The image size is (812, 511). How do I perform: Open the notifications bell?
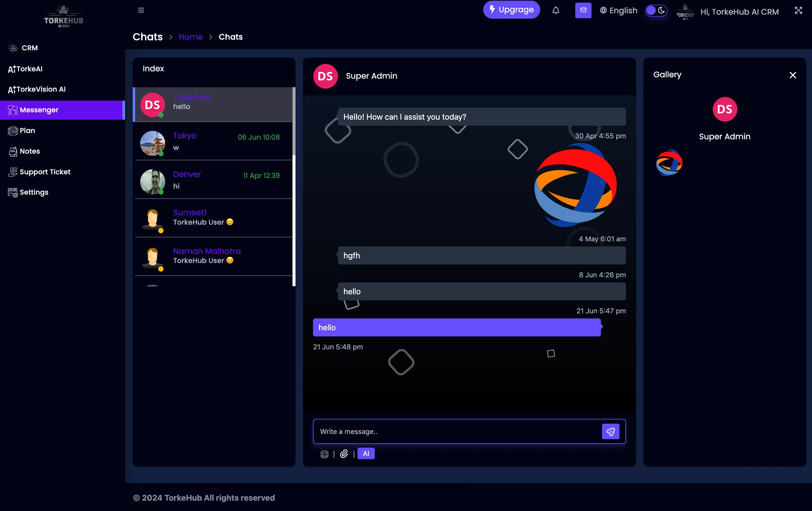[x=556, y=10]
